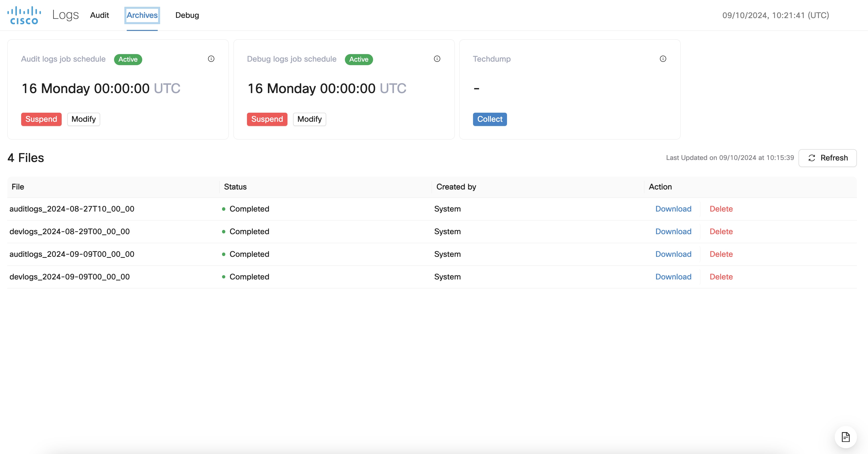Click Active badge on Debug logs schedule
The width and height of the screenshot is (868, 454).
point(359,60)
